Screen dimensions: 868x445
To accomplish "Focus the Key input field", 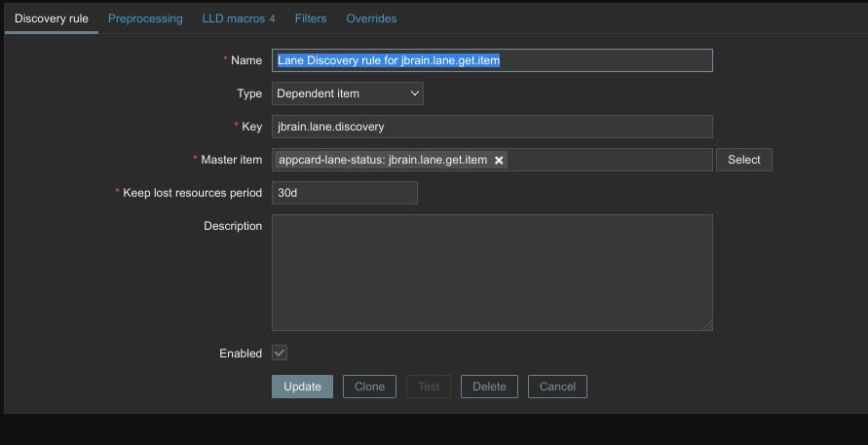I will click(x=492, y=127).
